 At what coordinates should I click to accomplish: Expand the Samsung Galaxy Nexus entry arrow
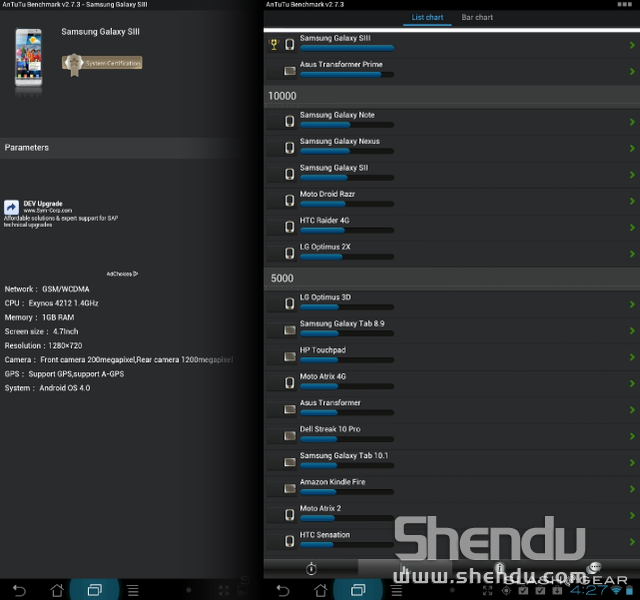(632, 147)
